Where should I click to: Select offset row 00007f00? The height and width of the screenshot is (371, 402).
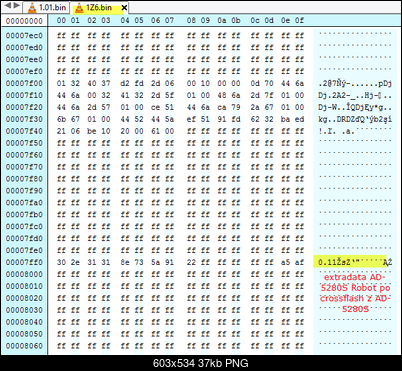24,83
